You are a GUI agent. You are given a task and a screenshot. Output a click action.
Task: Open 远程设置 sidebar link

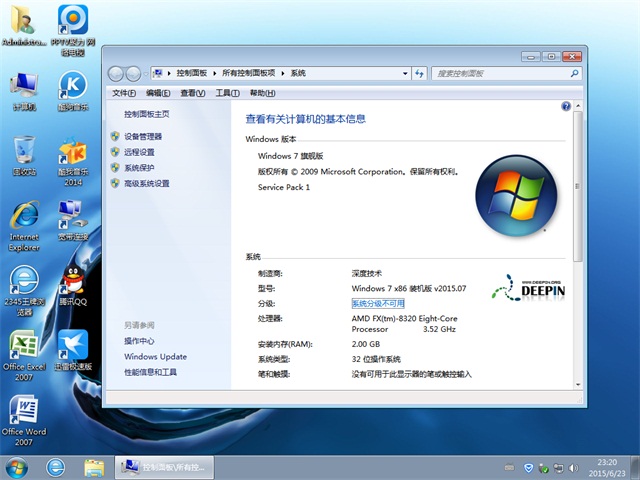coord(139,152)
